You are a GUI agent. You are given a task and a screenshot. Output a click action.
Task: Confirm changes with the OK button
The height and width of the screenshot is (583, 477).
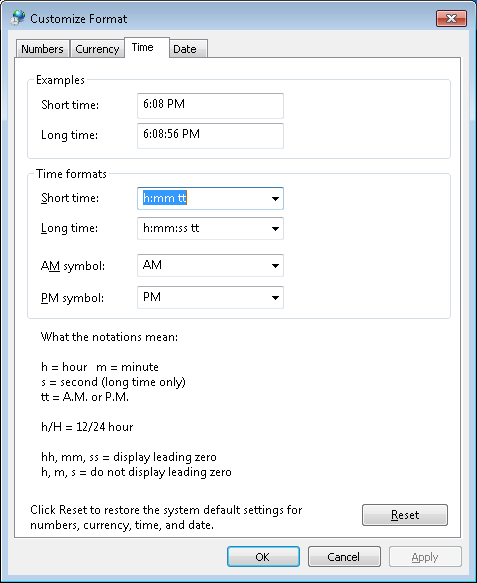[x=263, y=557]
